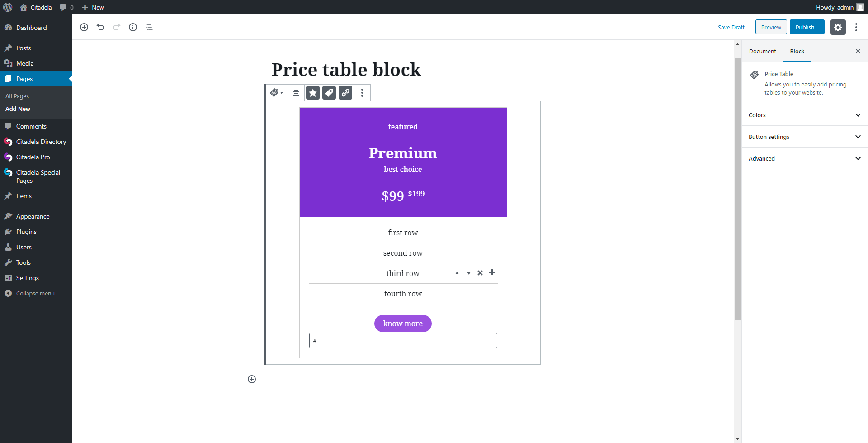The width and height of the screenshot is (868, 443).
Task: Click the Publish button
Action: (x=807, y=27)
